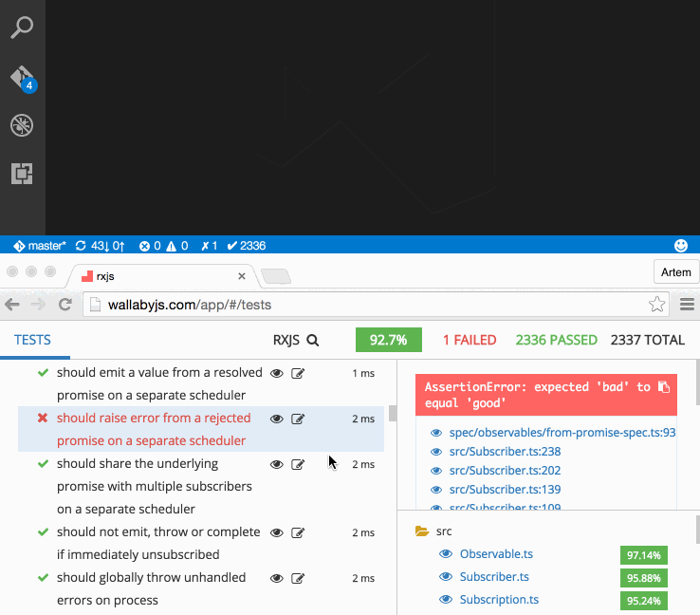Viewport: 700px width, 615px height.
Task: Click the master* git branch status item
Action: pyautogui.click(x=39, y=246)
